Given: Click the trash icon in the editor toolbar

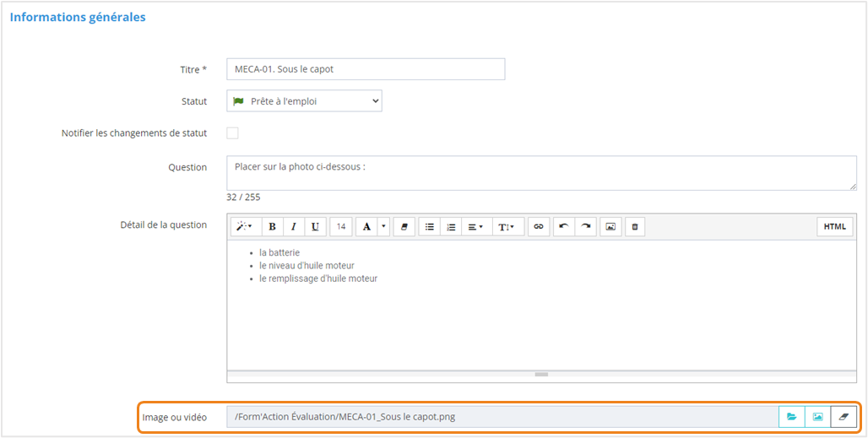Looking at the screenshot, I should click(x=636, y=226).
